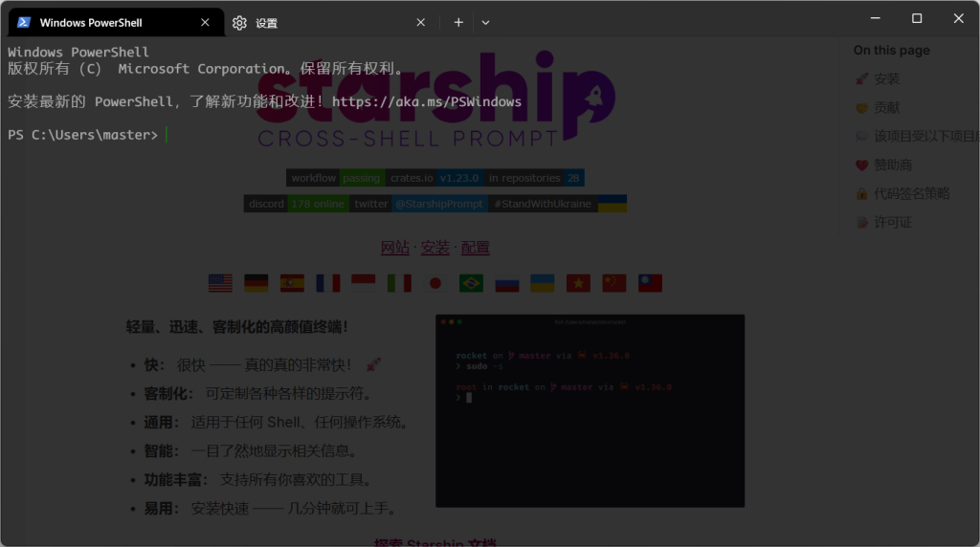Click the PS C:\Users\master> prompt line
Viewport: 980px width, 547px height.
[x=82, y=135]
